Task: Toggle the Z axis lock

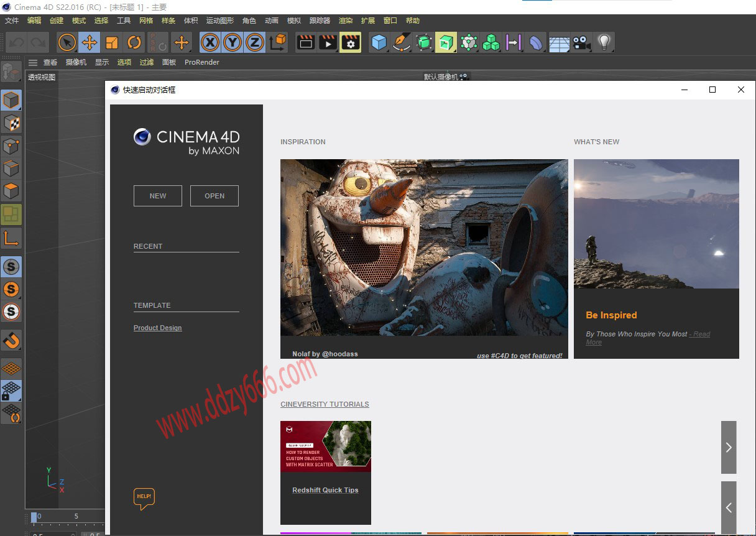Action: 254,42
